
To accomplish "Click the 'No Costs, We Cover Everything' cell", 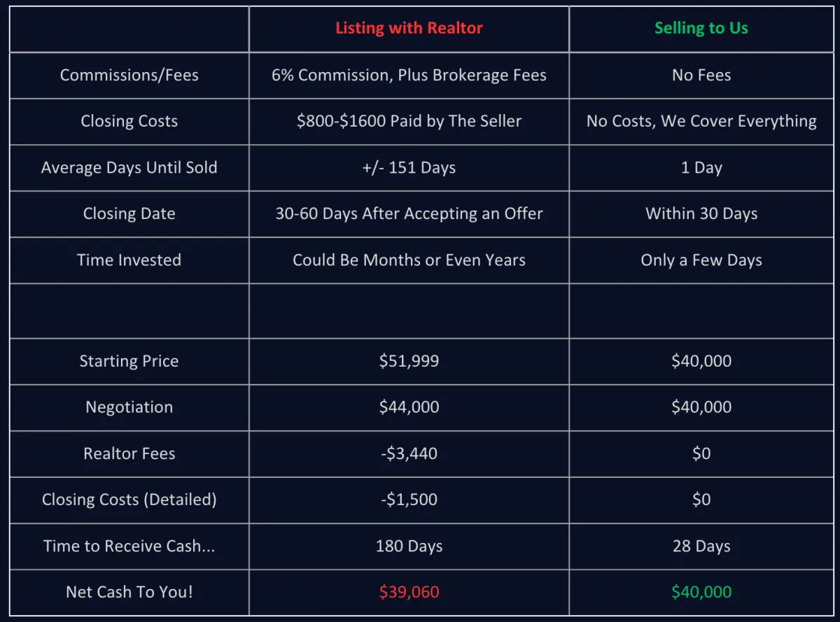I will [x=701, y=121].
